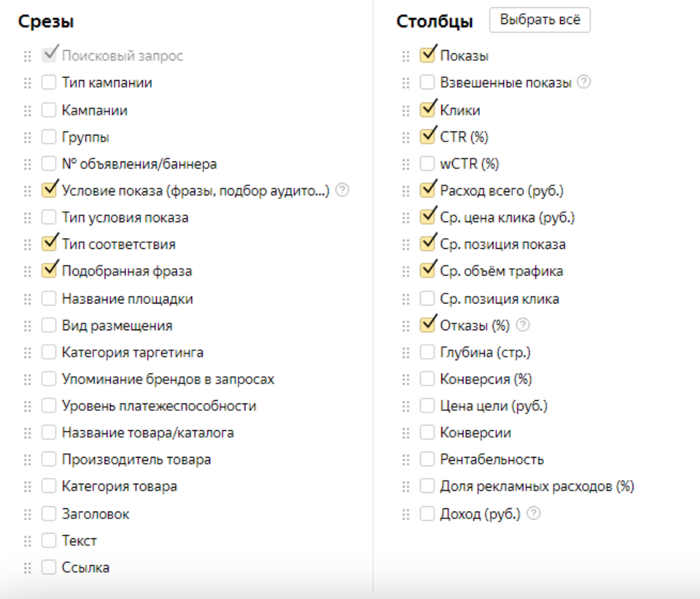The image size is (700, 599).
Task: Click the drag handle beside Ссылка
Action: click(28, 568)
